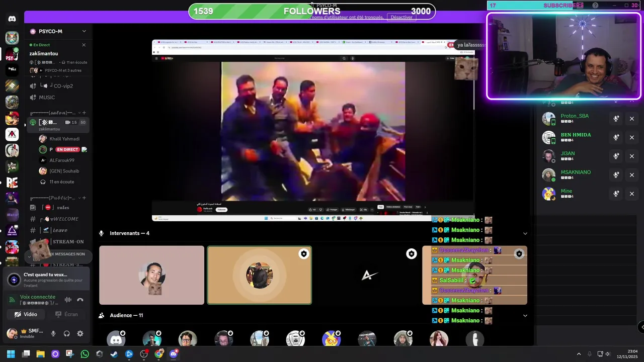
Task: Show hidden system tray icons
Action: 579,354
